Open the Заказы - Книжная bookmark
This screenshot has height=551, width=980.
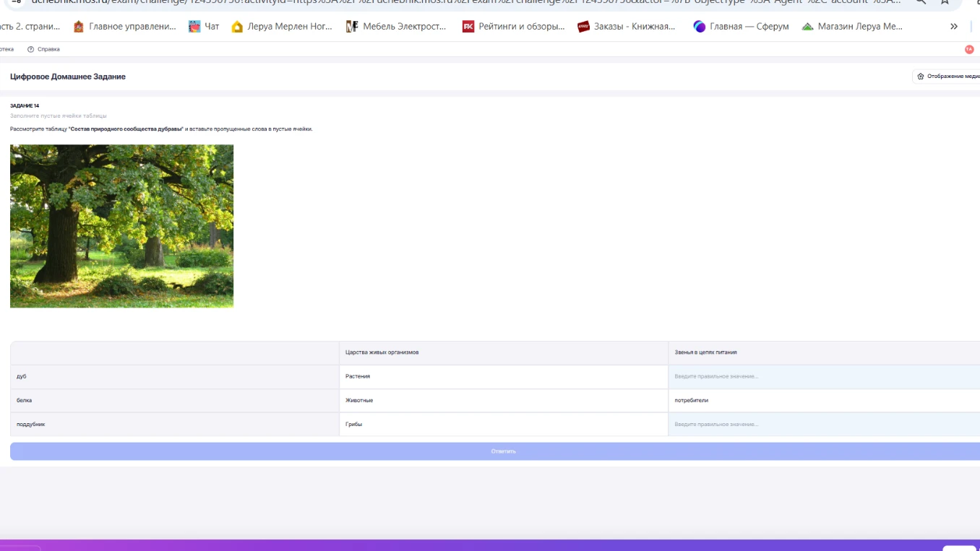(x=627, y=27)
